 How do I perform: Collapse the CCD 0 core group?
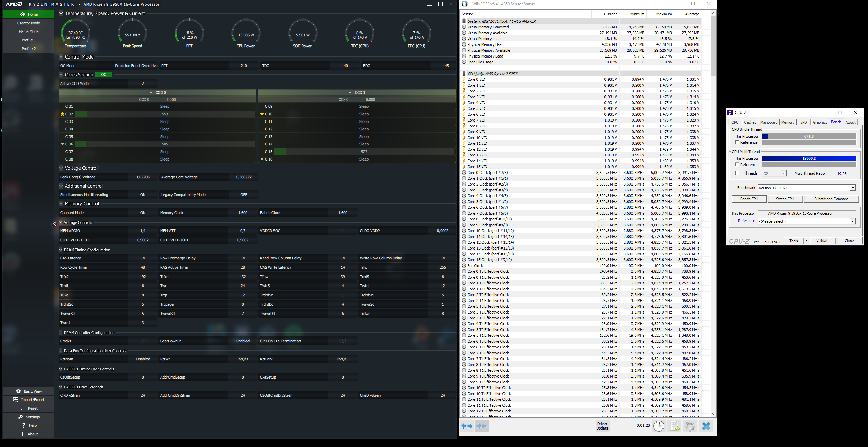tap(151, 92)
